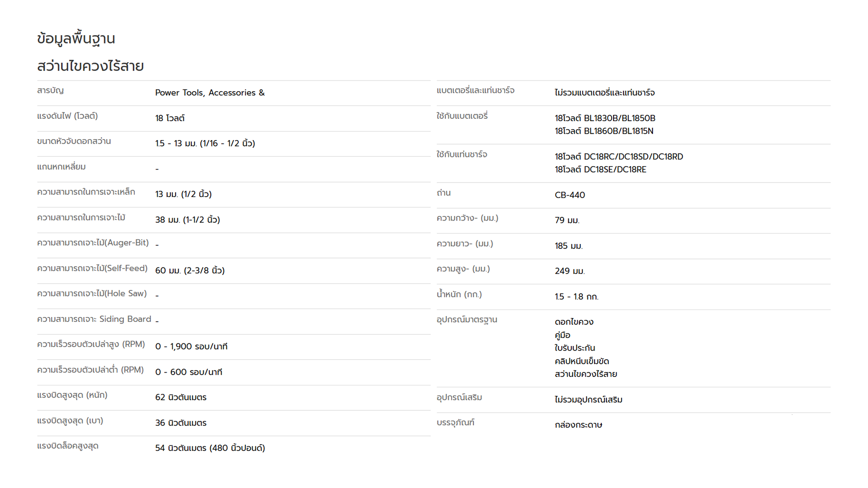Screen dimensions: 868x488
Task: Click the 18โวลต์ DC18RC/DC18SD/DC18RD charger model
Action: coord(619,156)
